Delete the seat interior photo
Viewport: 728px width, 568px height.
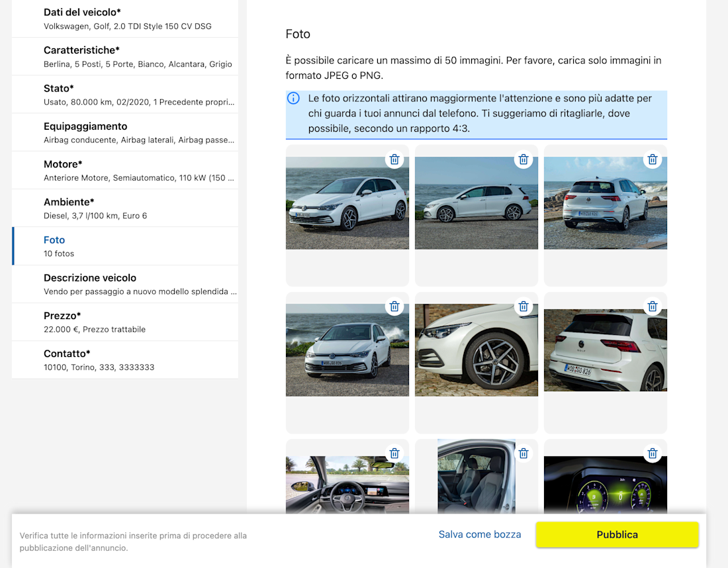pos(523,453)
